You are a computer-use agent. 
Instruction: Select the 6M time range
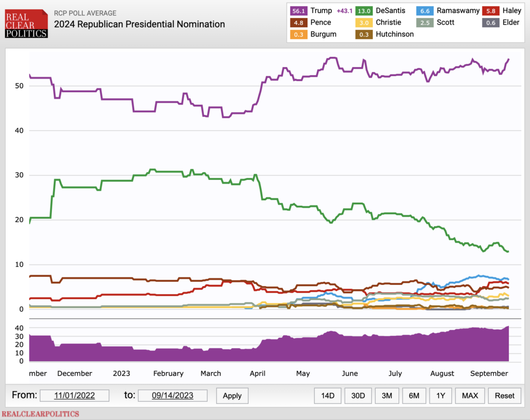pyautogui.click(x=414, y=396)
